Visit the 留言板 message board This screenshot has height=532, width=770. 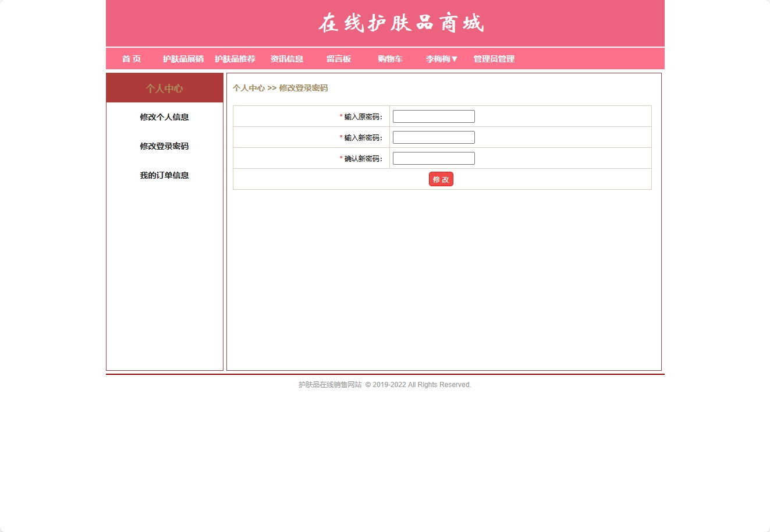(x=338, y=59)
